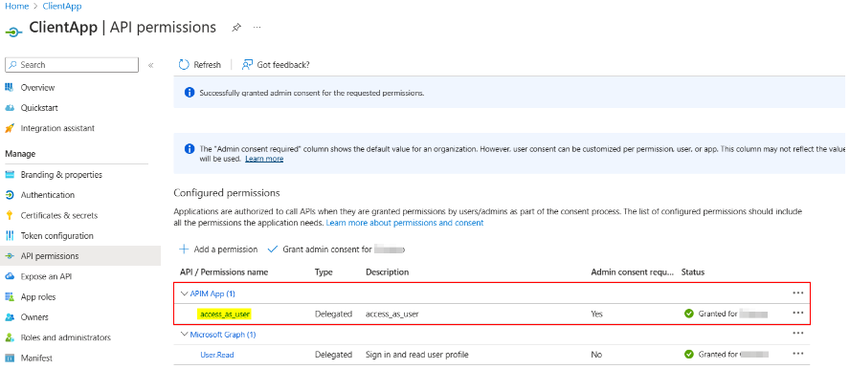Open the User.Read permission
Screen dimensions: 850x369
pyautogui.click(x=217, y=355)
